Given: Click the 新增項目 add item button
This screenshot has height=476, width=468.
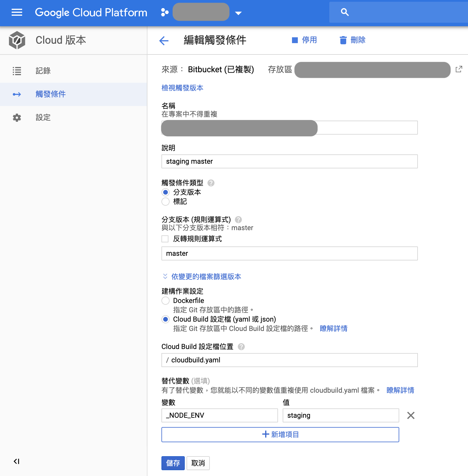Looking at the screenshot, I should 280,435.
